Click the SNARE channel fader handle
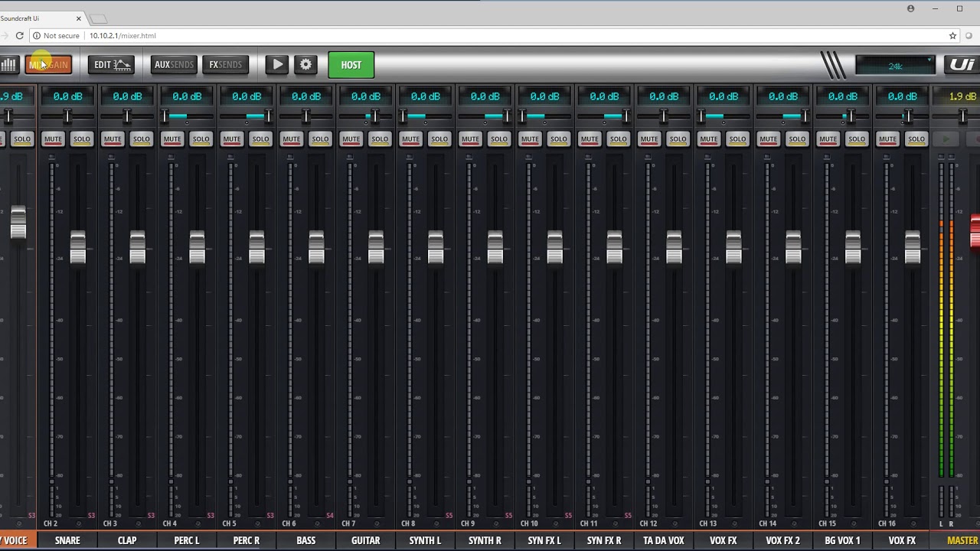980x551 pixels. pos(78,247)
